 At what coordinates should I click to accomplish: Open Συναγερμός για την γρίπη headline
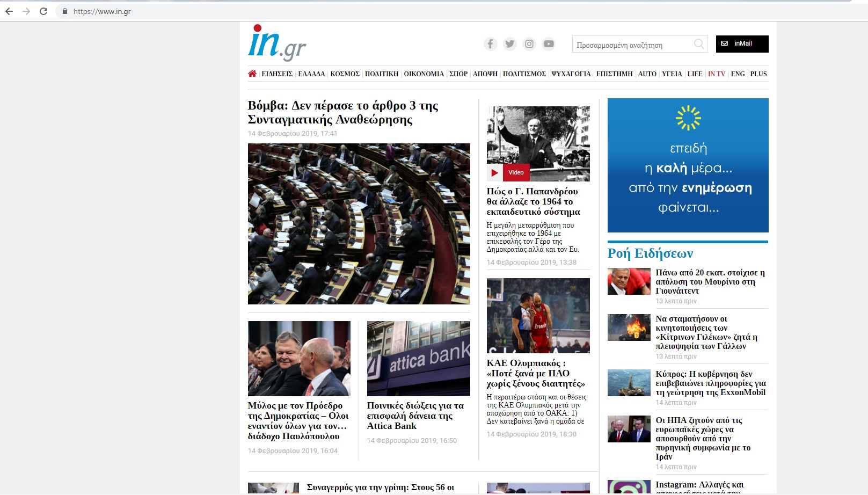pos(381,487)
